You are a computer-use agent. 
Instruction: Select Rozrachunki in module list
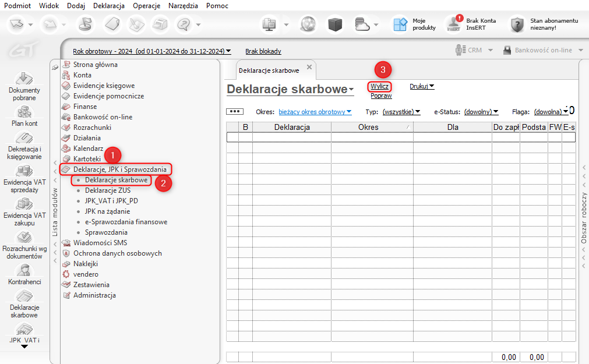[92, 128]
